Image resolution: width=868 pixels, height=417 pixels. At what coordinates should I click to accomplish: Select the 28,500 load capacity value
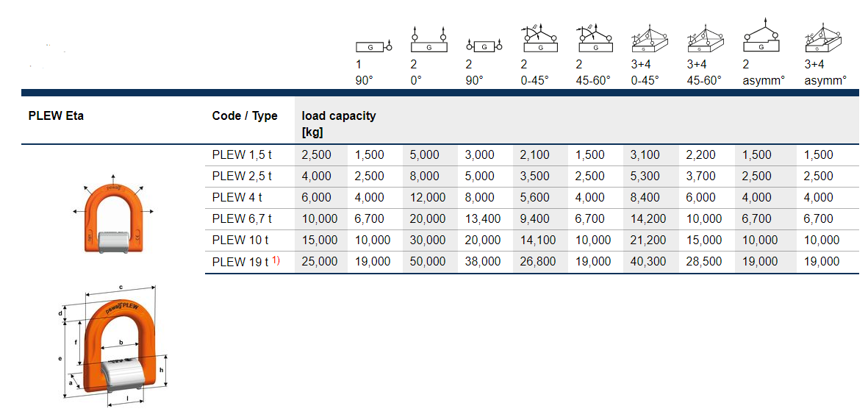click(x=703, y=262)
